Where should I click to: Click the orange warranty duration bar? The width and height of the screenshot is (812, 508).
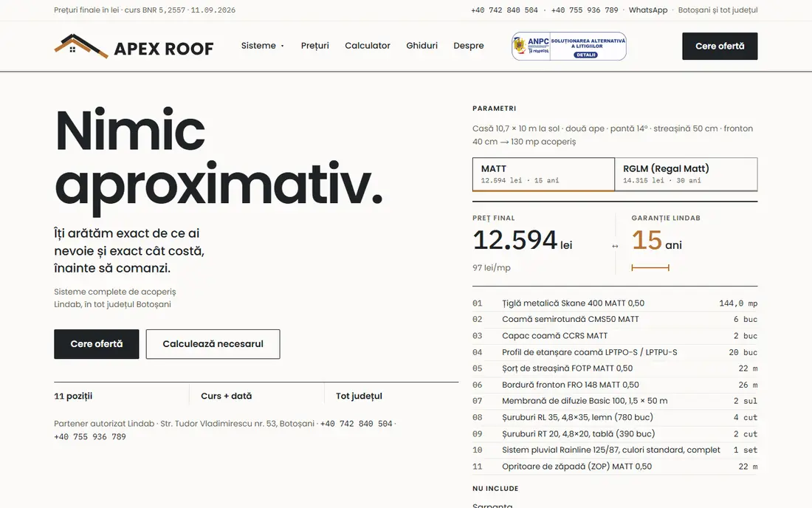(650, 268)
